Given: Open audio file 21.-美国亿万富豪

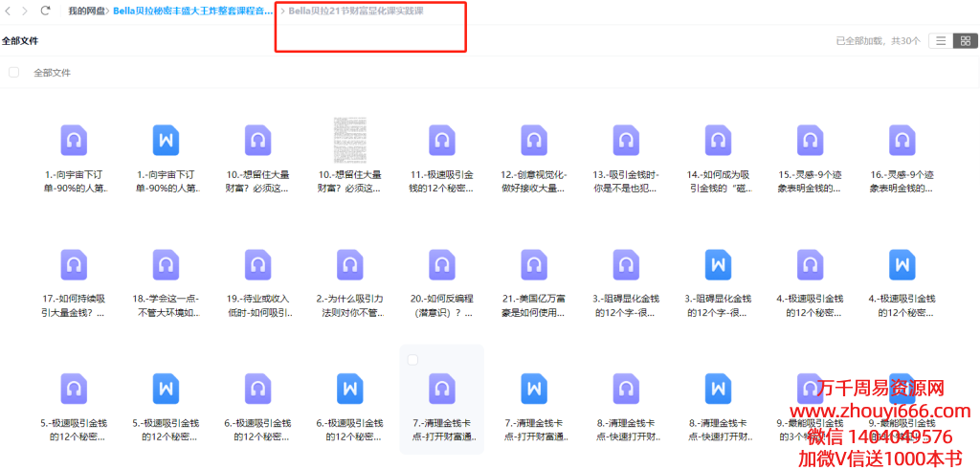Looking at the screenshot, I should coord(533,264).
